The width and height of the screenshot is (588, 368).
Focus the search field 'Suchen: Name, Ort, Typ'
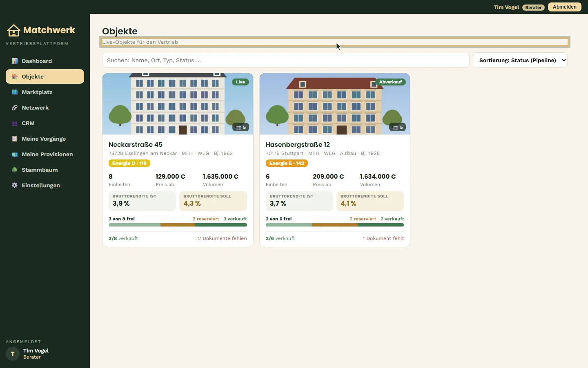285,60
